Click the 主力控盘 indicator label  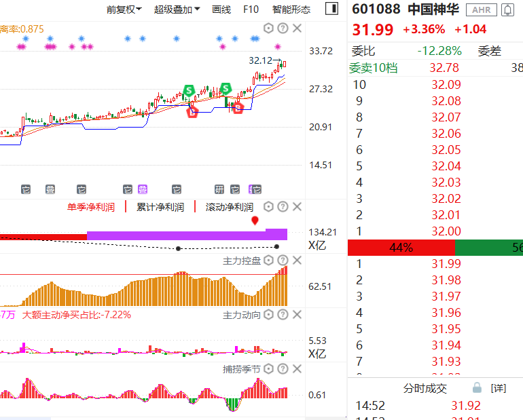[x=242, y=261]
